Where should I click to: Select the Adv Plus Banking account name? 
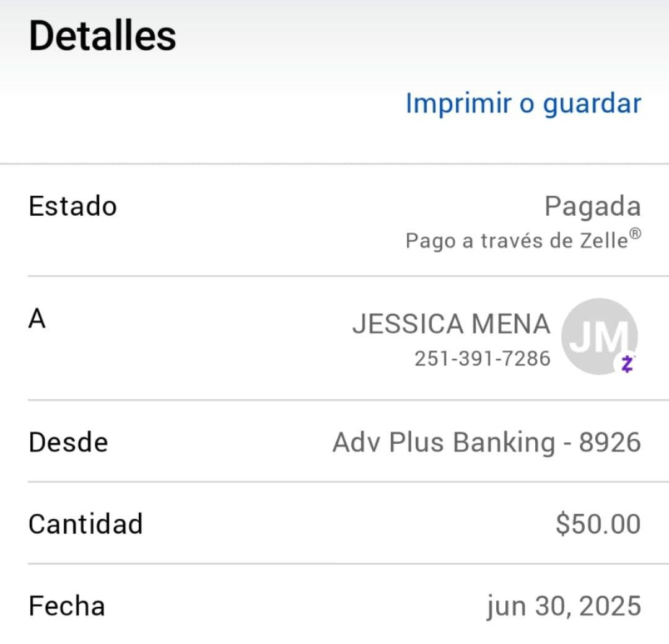click(x=444, y=443)
